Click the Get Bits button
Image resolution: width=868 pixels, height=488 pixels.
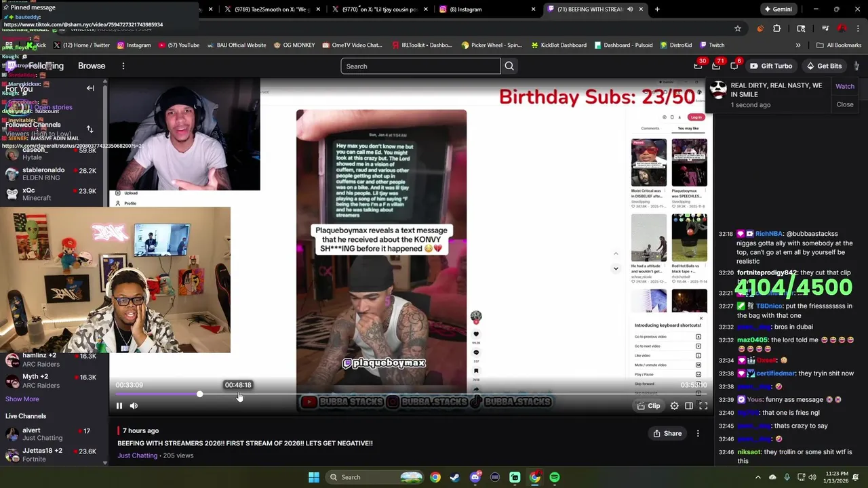coord(824,66)
